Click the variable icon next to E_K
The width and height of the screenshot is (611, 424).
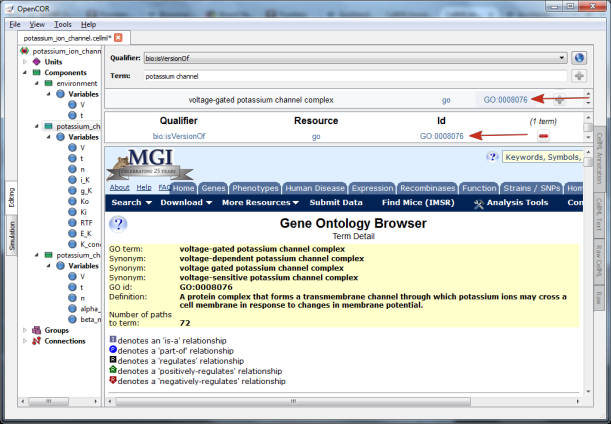[72, 233]
